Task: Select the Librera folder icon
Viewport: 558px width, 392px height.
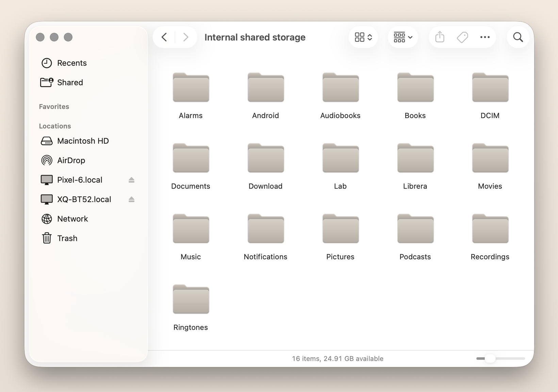Action: coord(415,158)
